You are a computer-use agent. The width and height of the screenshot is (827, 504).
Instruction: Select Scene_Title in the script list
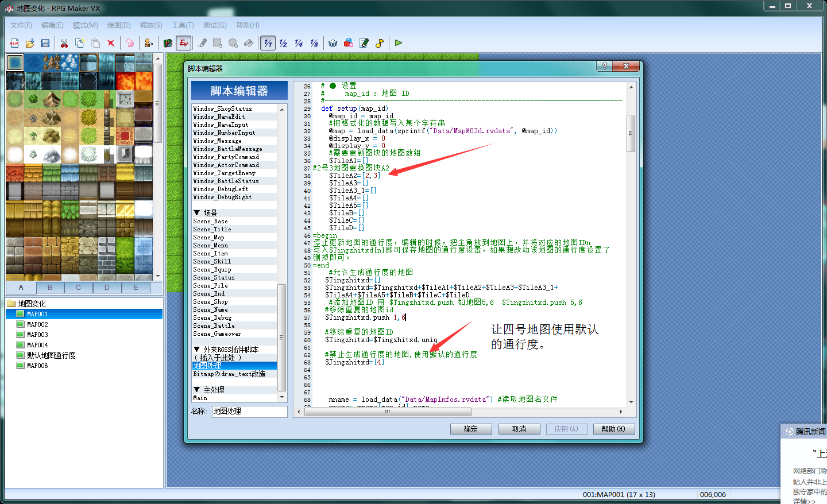[x=235, y=229]
